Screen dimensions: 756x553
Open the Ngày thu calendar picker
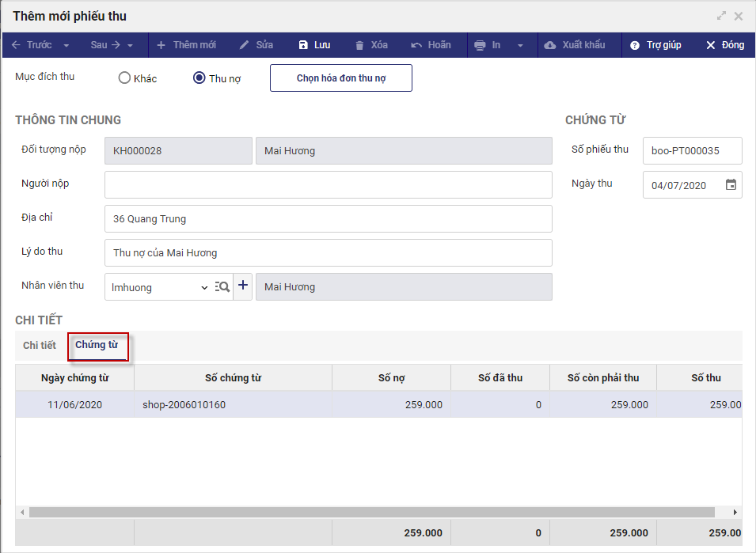tap(731, 185)
